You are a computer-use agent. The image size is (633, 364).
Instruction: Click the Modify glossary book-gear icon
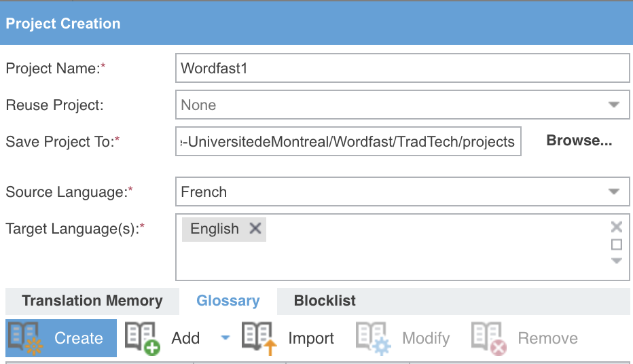coord(374,338)
